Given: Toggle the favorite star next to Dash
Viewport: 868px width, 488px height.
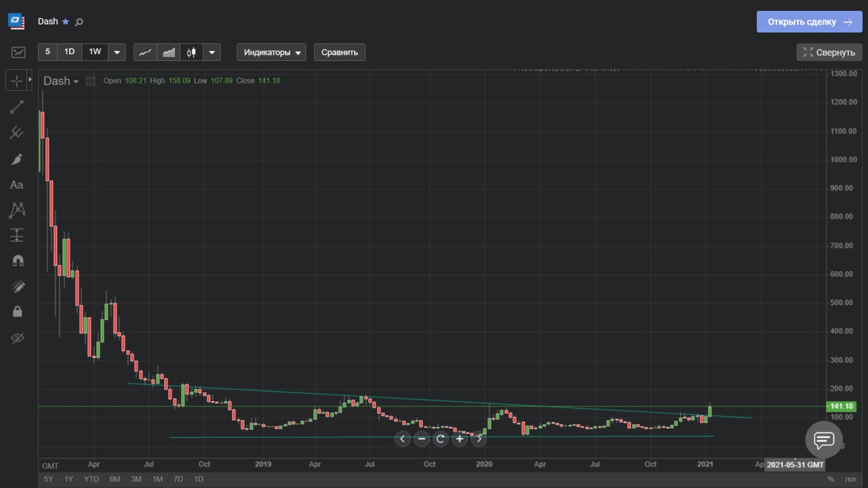Looking at the screenshot, I should (x=66, y=22).
